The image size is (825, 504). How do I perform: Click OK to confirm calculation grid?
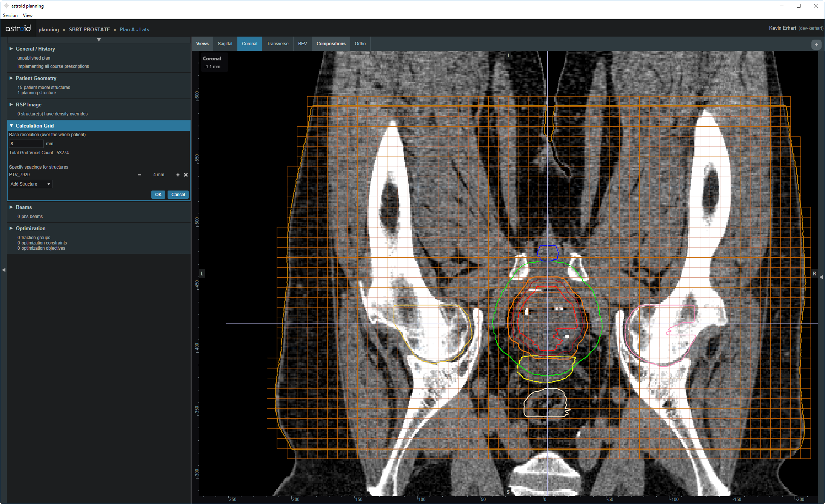point(158,195)
